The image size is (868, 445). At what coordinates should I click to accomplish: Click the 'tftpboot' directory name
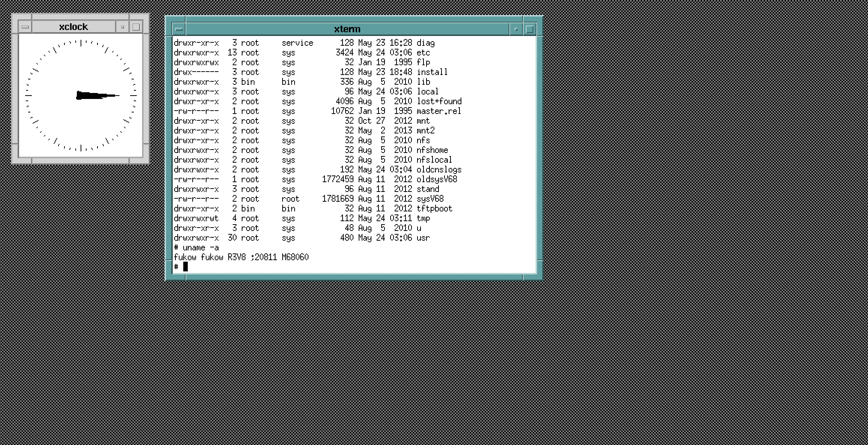pyautogui.click(x=435, y=208)
